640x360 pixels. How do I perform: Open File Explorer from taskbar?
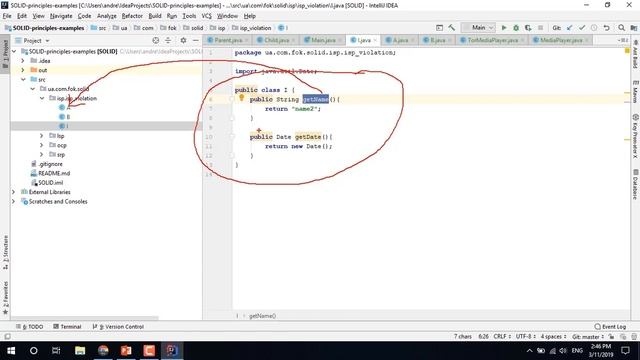tap(80, 351)
